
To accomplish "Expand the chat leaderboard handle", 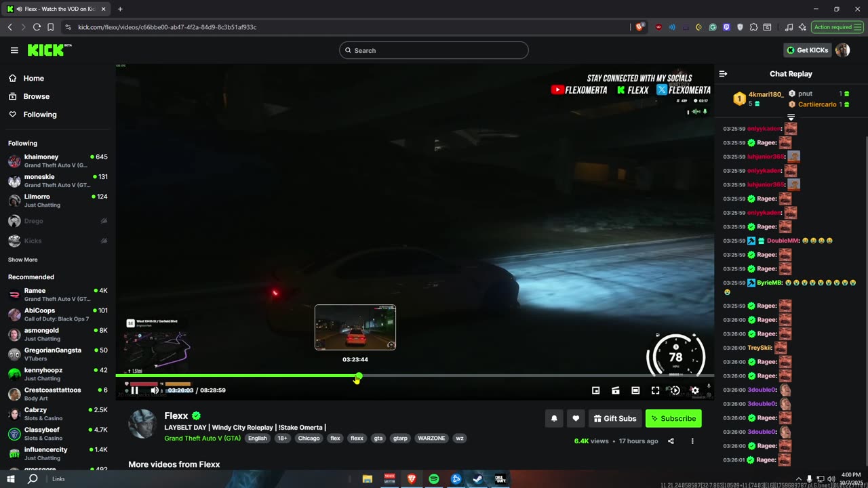I will coord(791,117).
